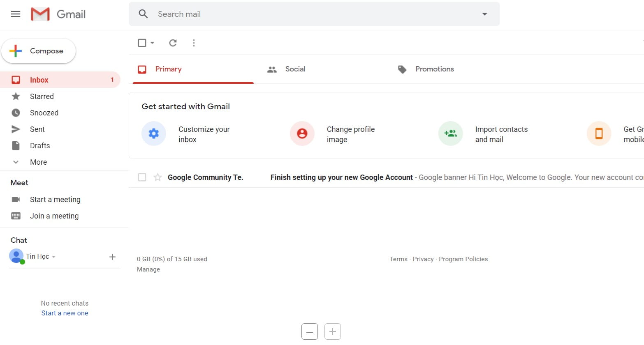The image size is (644, 345).
Task: Open the Terms link
Action: [x=398, y=259]
